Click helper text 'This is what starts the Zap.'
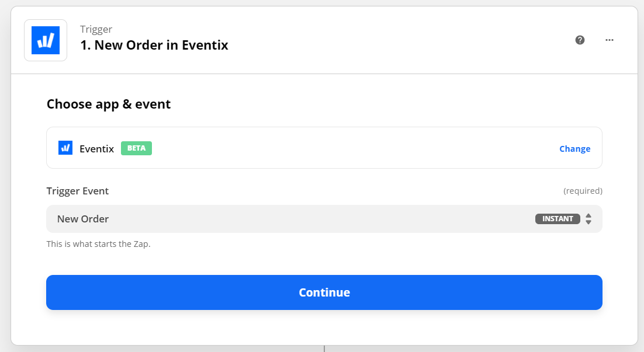This screenshot has height=352, width=644. coord(99,243)
